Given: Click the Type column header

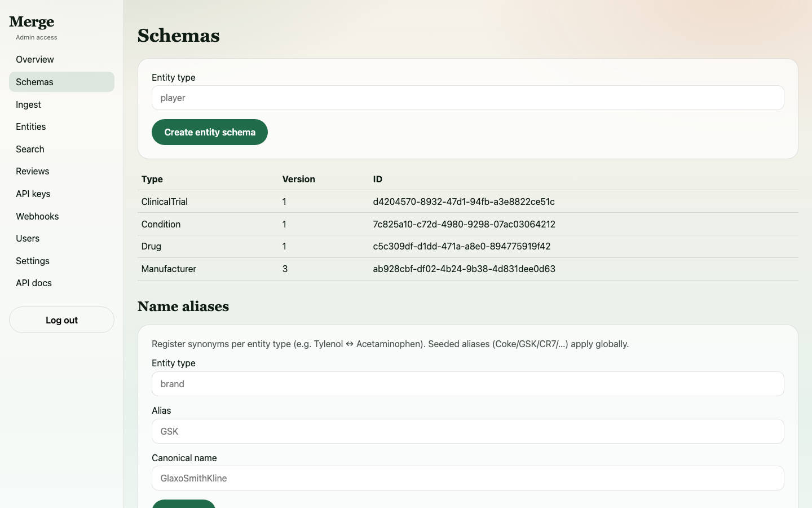Looking at the screenshot, I should [152, 179].
